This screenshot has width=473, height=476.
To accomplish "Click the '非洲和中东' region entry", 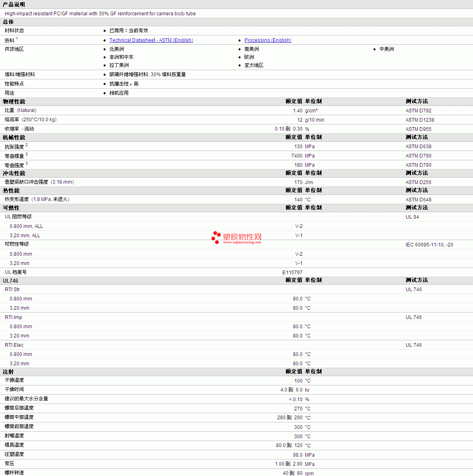I will 121,57.
